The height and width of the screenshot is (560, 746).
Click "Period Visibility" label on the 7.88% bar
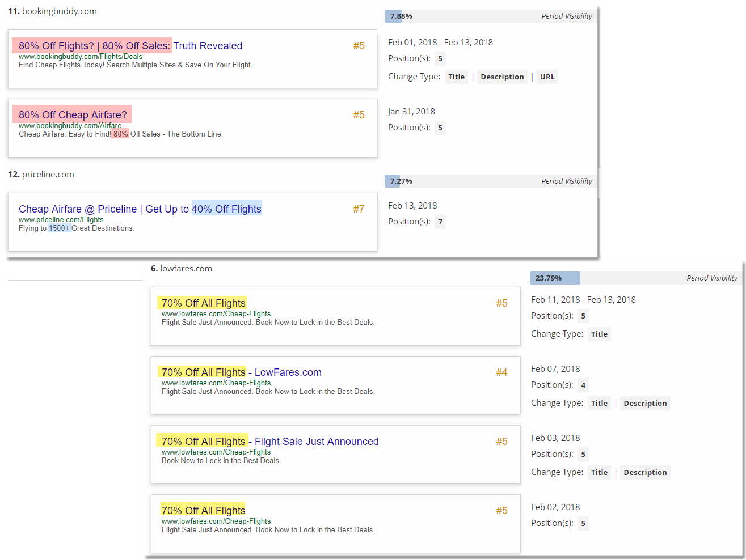coord(567,16)
